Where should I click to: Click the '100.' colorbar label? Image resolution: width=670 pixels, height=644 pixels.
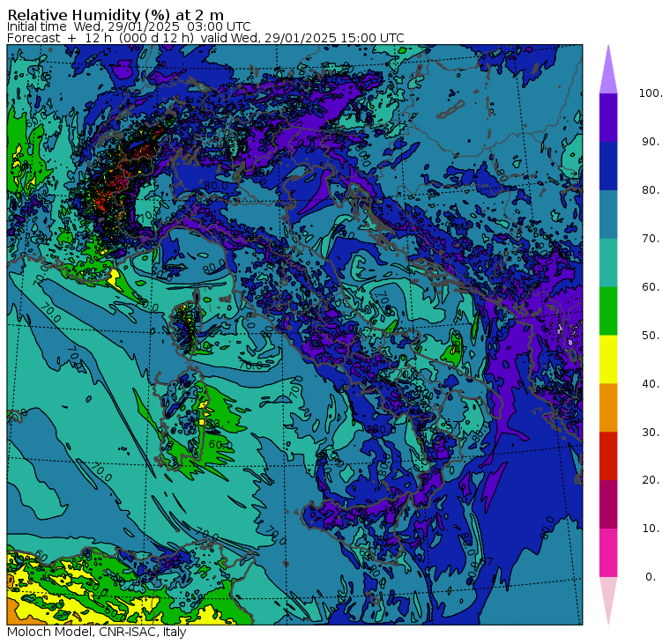tap(651, 93)
